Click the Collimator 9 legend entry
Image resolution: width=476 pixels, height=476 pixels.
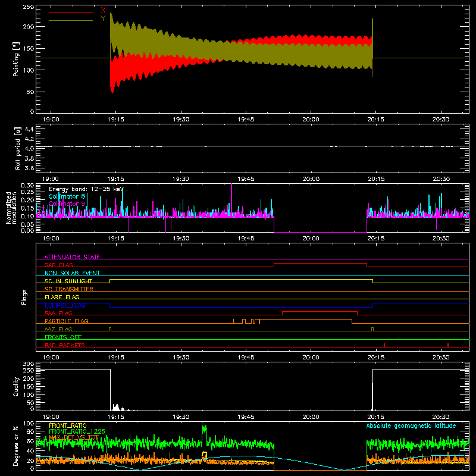click(x=67, y=203)
